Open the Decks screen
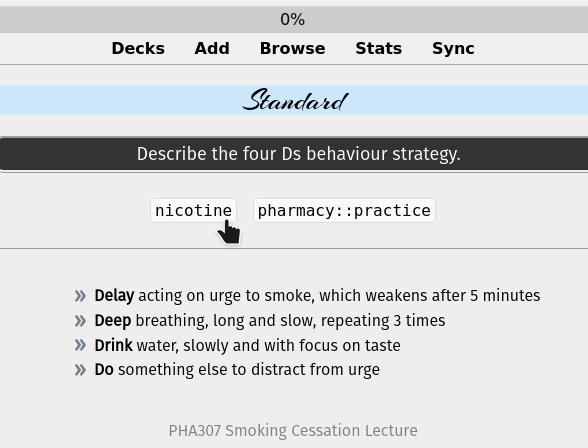 (138, 48)
